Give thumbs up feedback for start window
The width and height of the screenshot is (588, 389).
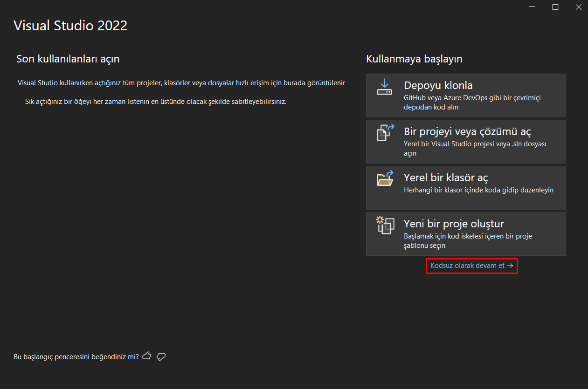tap(147, 356)
